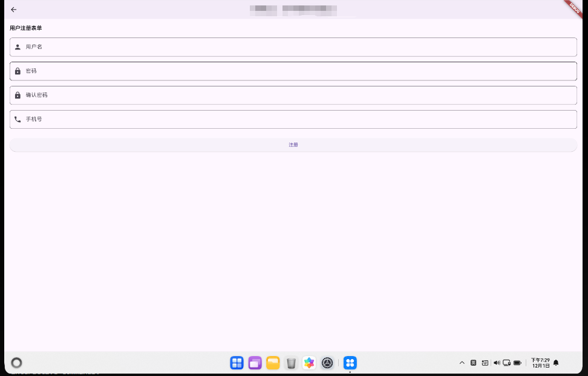Select the 手机号 phone field
The image size is (588, 376).
[x=293, y=119]
